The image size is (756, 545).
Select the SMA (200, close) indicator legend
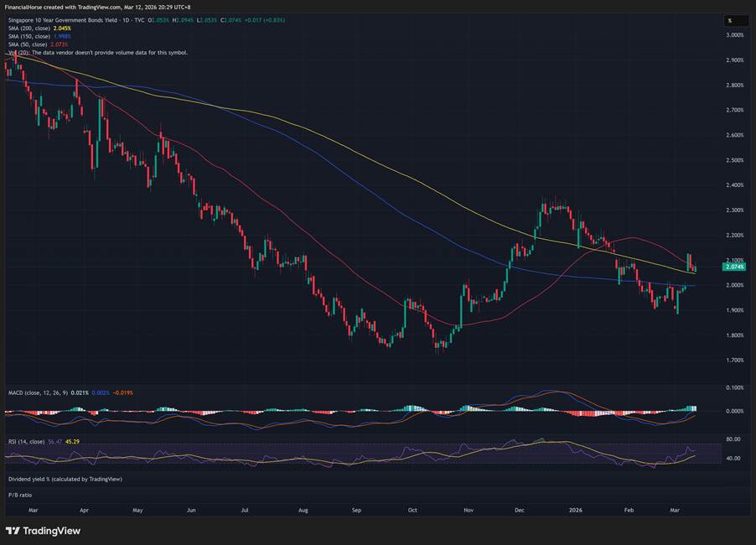click(x=30, y=29)
